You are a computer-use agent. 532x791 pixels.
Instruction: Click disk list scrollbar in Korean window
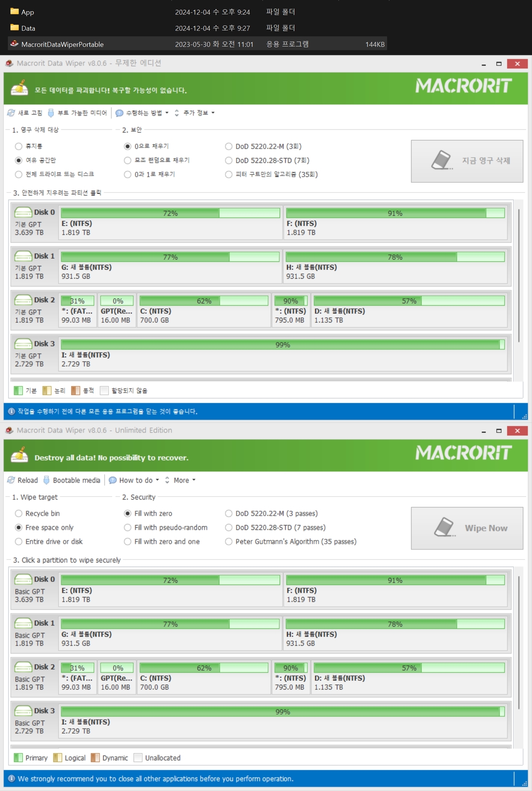pos(519,276)
